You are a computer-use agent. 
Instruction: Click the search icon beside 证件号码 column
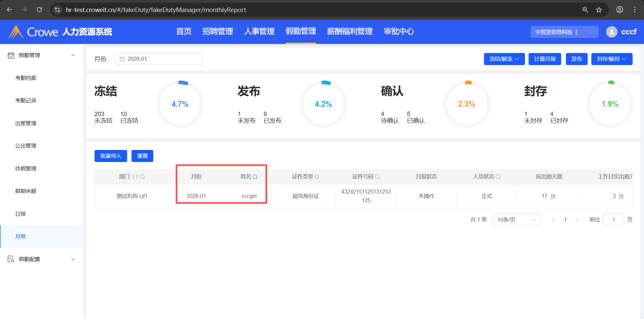(377, 177)
